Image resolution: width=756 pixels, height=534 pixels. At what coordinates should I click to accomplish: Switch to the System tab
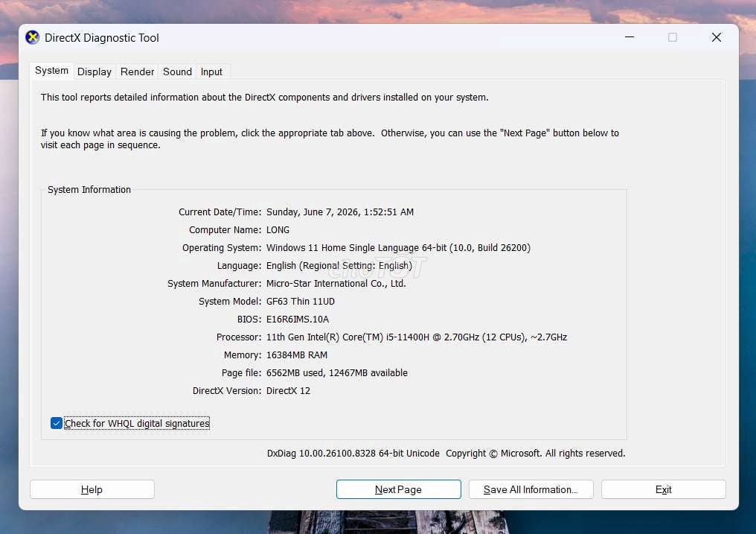[x=51, y=71]
